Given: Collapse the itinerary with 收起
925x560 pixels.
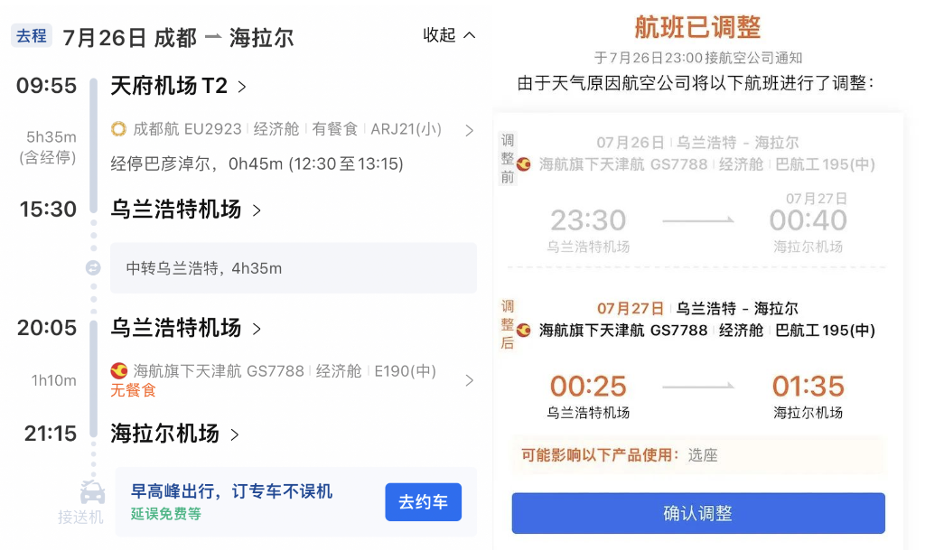Looking at the screenshot, I should coord(449,35).
